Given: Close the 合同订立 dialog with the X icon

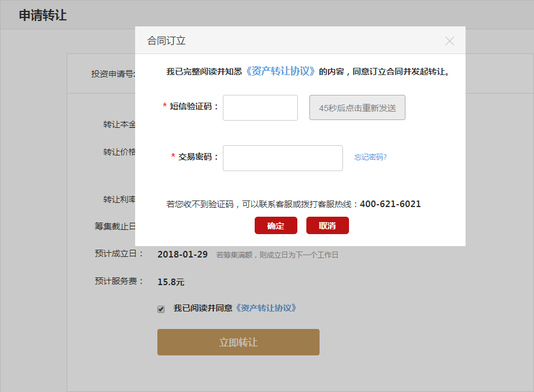Looking at the screenshot, I should point(449,41).
